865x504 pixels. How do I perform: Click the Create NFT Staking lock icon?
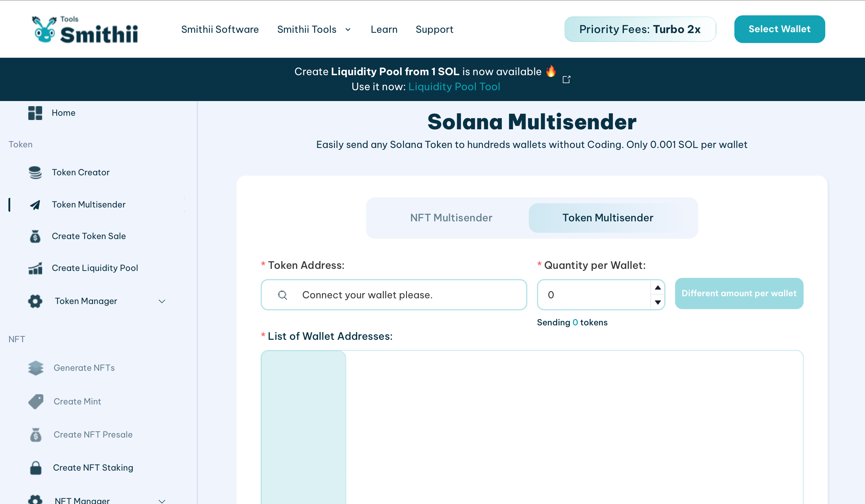pyautogui.click(x=36, y=468)
